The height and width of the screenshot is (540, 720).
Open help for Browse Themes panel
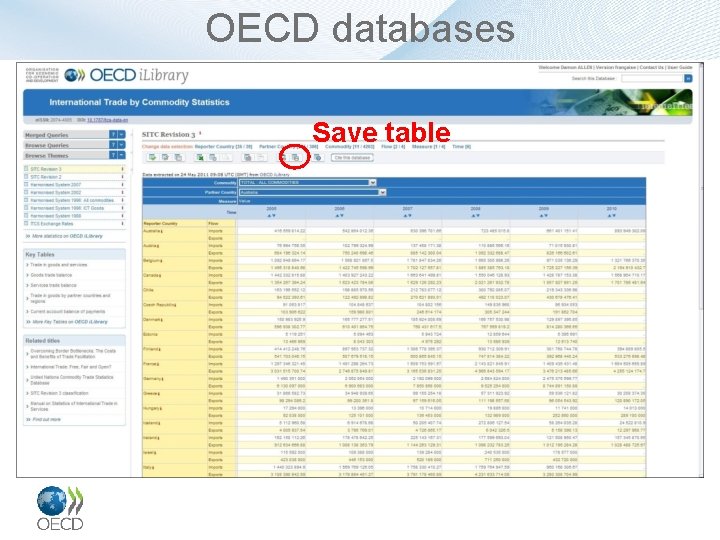(x=113, y=155)
